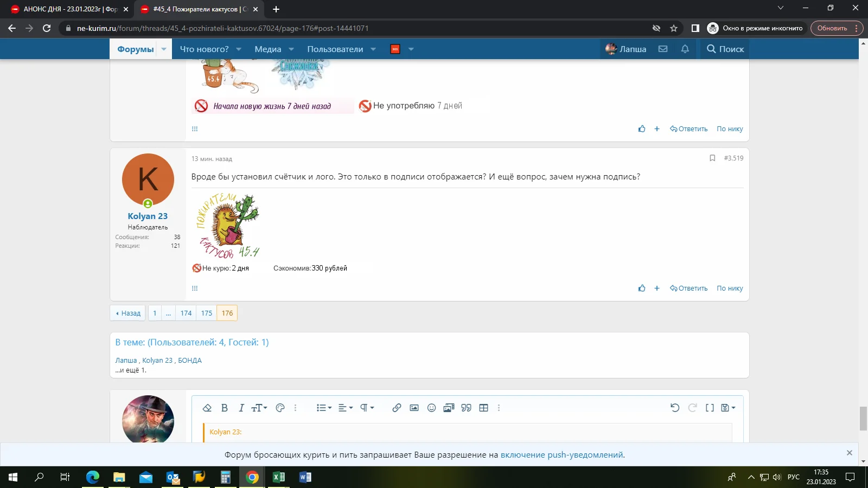Expand the dropdown arrow next to 'Медиа'
868x488 pixels.
(x=291, y=49)
